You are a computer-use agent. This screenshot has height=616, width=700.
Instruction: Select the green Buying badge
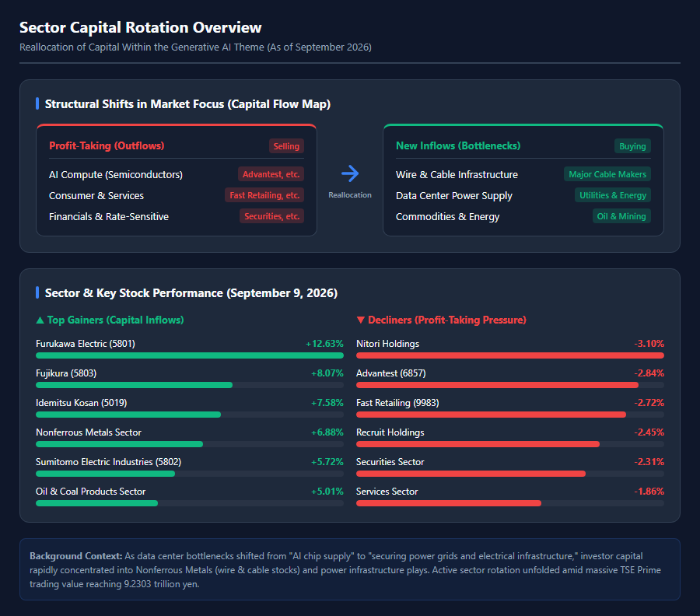[x=632, y=146]
